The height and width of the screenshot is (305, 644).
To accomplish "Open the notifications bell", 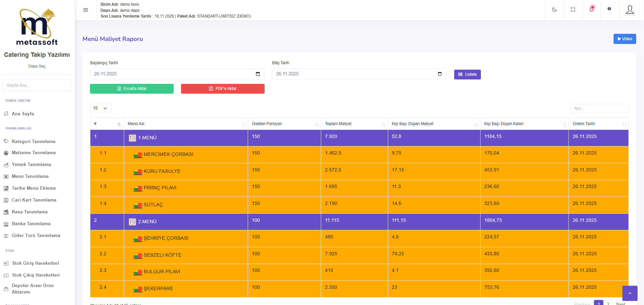I will coord(592,9).
